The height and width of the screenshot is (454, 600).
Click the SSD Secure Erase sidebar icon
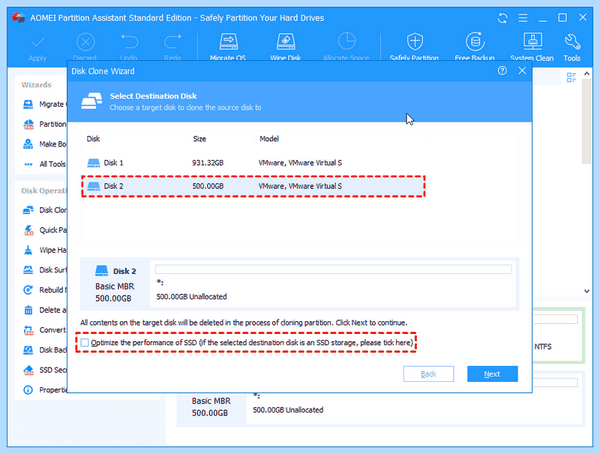pyautogui.click(x=28, y=370)
